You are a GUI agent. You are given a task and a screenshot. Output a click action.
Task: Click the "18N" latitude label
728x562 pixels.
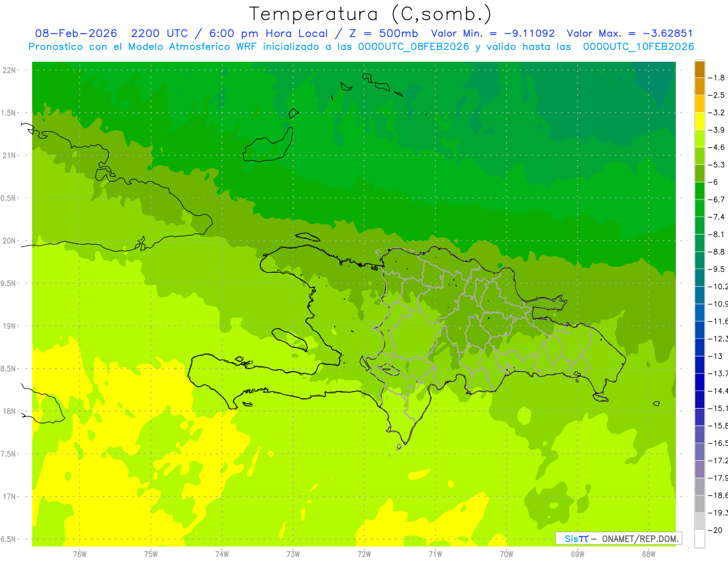point(9,411)
